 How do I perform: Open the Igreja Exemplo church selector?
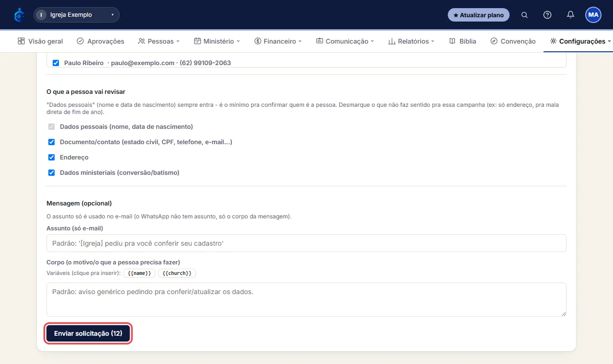77,15
